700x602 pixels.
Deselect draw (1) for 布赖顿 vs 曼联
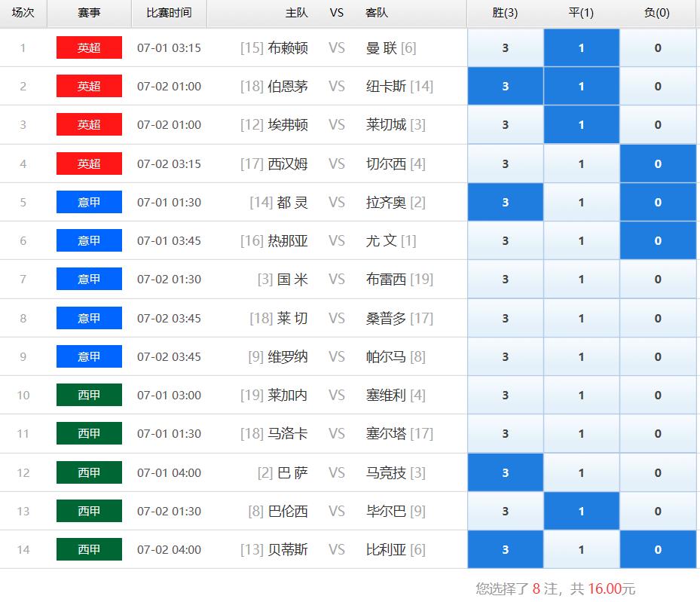pyautogui.click(x=581, y=47)
